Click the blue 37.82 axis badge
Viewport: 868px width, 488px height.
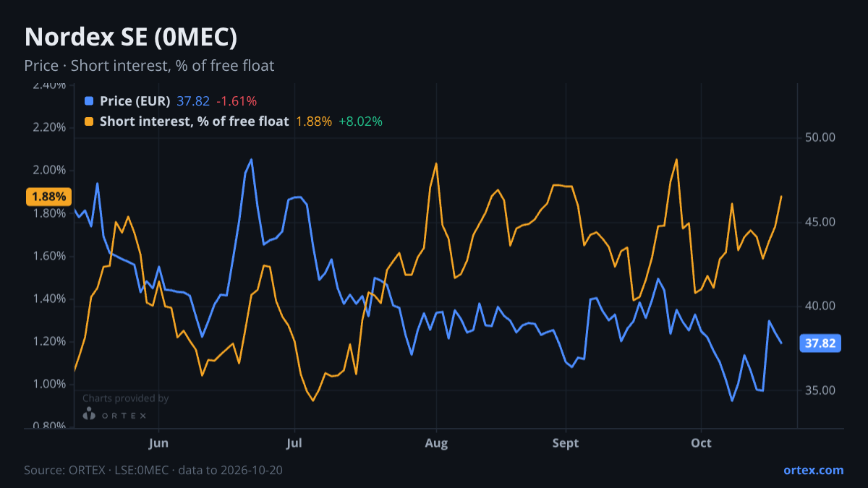820,343
